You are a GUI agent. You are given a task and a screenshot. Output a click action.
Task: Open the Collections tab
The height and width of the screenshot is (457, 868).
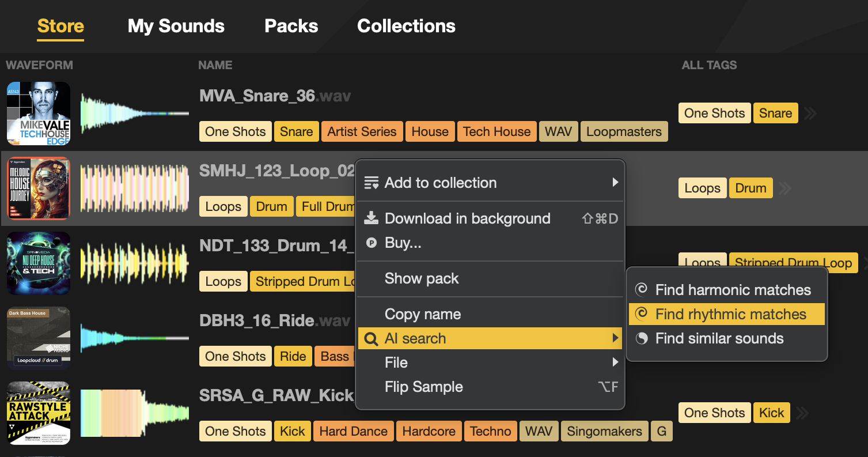click(407, 26)
